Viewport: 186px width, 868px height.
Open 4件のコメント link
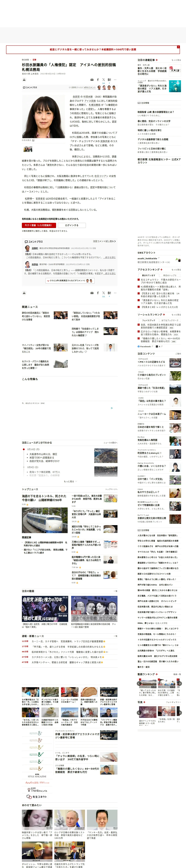tap(90, 88)
